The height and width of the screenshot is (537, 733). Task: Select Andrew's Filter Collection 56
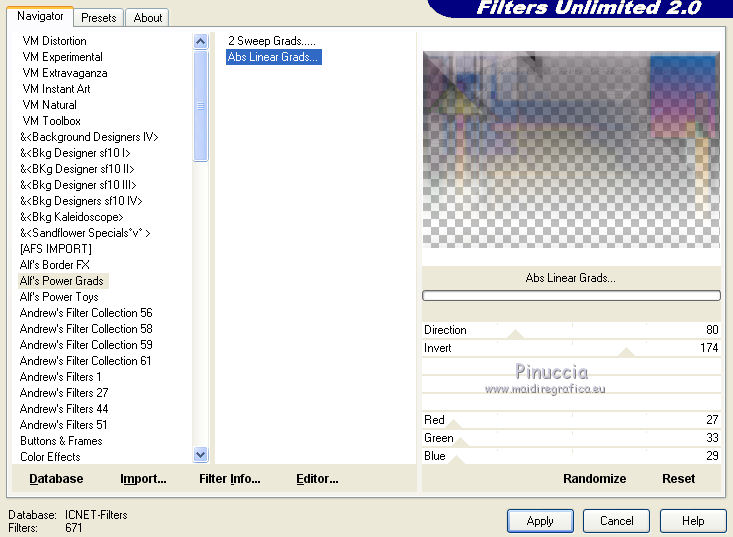pyautogui.click(x=86, y=313)
